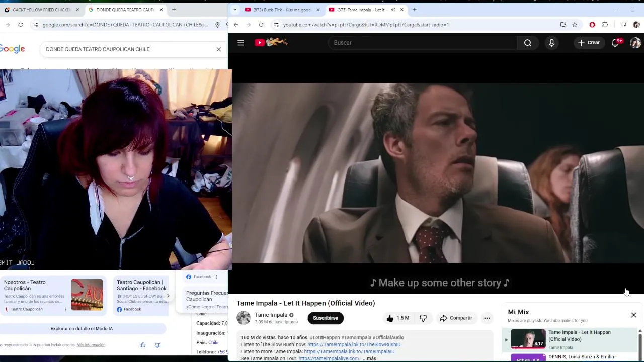Expand the video description with …más

pos(369,358)
